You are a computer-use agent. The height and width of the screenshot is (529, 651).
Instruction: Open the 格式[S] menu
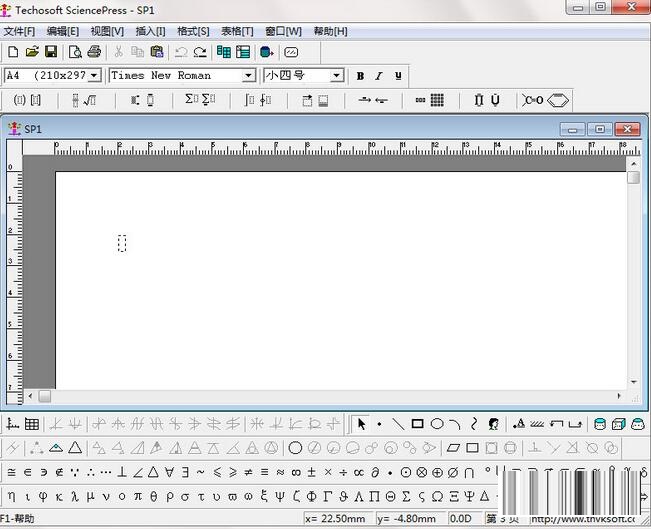point(193,32)
